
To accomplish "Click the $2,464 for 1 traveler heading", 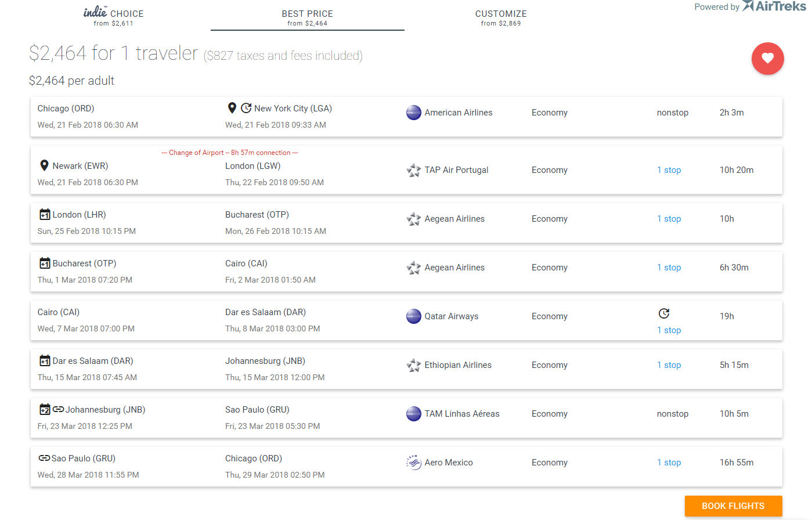I will (114, 53).
